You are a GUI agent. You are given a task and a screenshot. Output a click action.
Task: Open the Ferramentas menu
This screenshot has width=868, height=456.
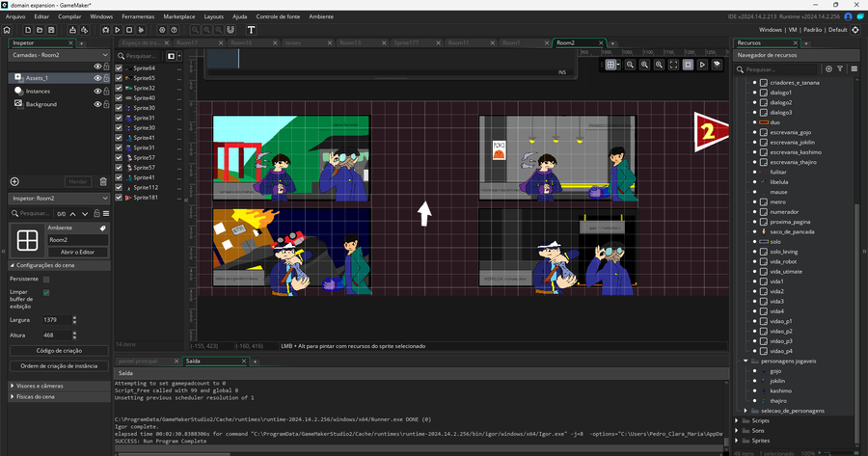coord(138,16)
